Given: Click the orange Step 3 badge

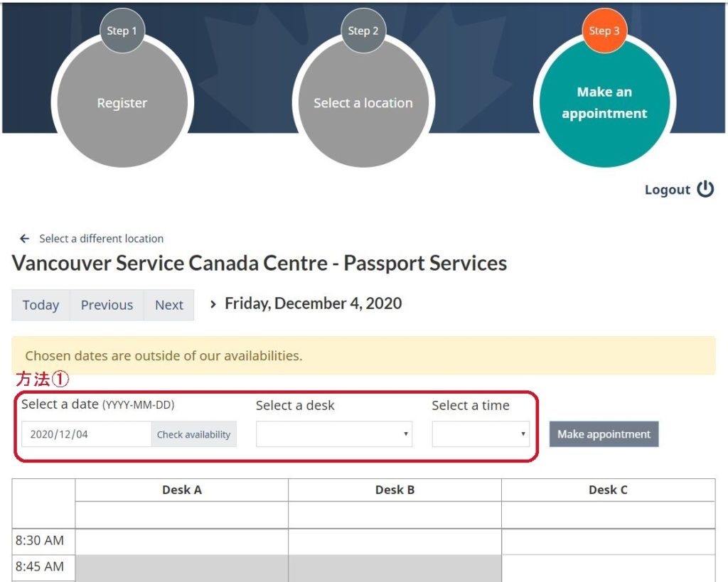Looking at the screenshot, I should point(604,31).
